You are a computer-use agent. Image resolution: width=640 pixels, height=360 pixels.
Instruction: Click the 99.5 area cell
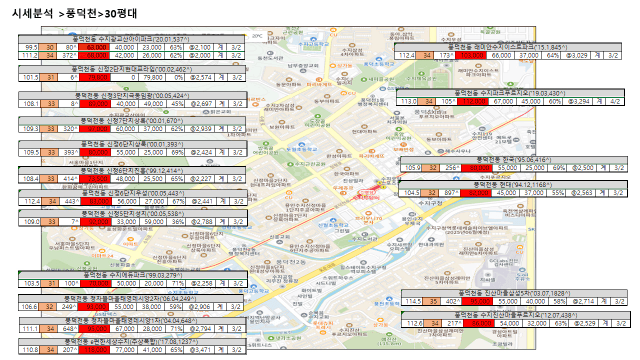30,47
